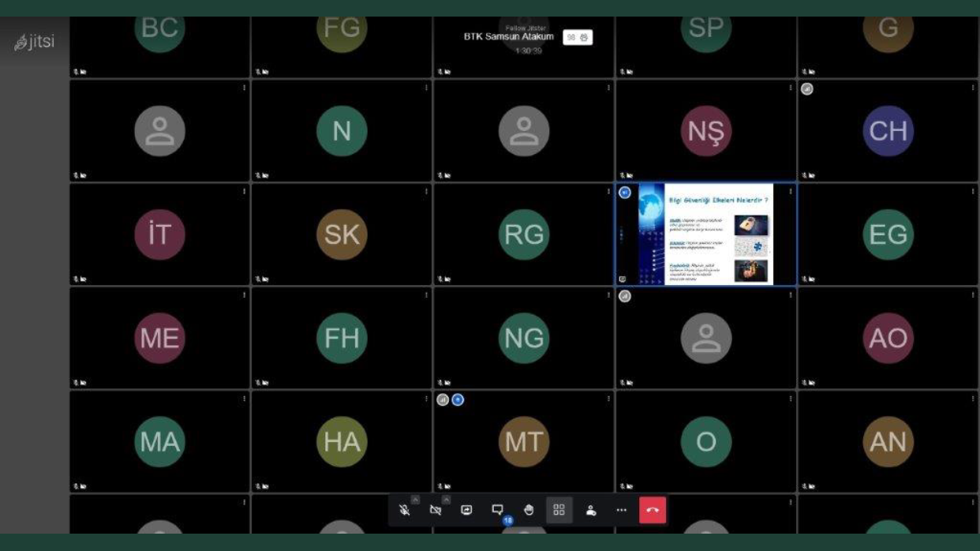Screen dimensions: 980x551
Task: Open options menu on NG tile
Action: coord(608,295)
